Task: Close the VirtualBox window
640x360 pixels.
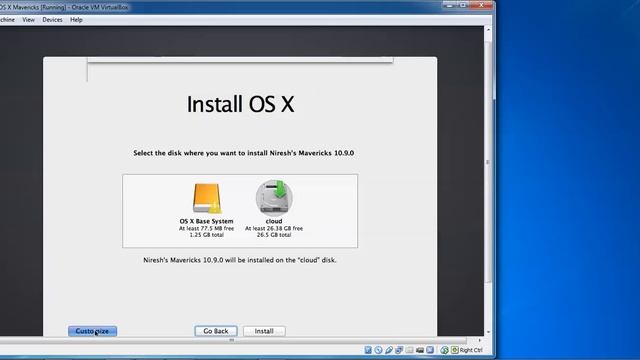Action: [482, 5]
